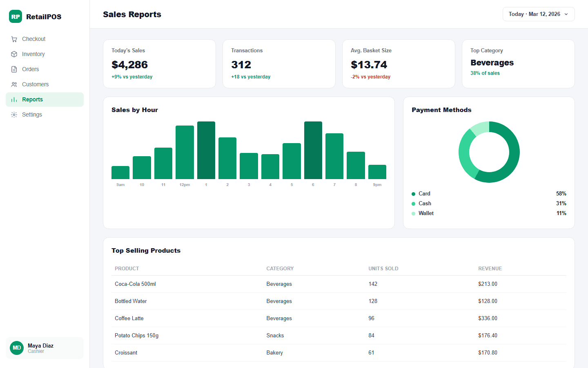Click the -2% vs yesterday text
Viewport: 588px width, 368px height.
point(371,77)
